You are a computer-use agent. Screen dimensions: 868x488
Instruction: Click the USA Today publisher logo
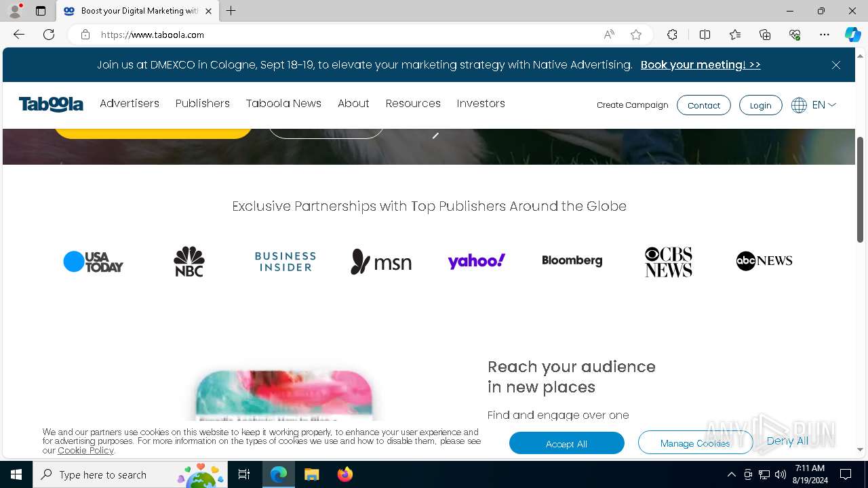[93, 262]
